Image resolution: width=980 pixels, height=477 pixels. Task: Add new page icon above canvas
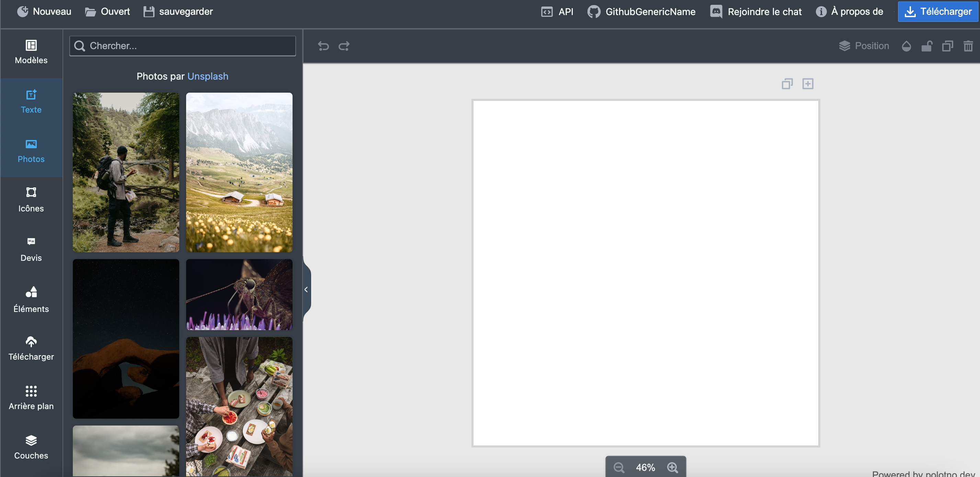[808, 84]
